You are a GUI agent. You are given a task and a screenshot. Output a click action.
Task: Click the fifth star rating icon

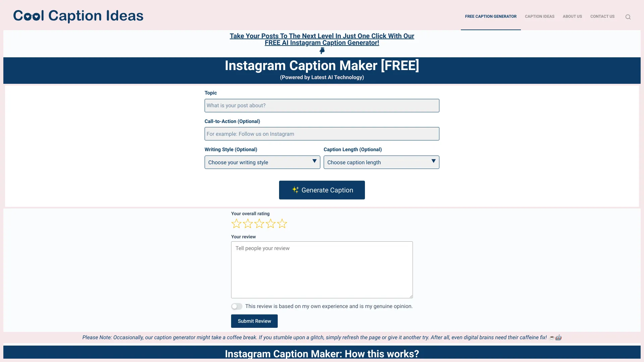point(282,223)
